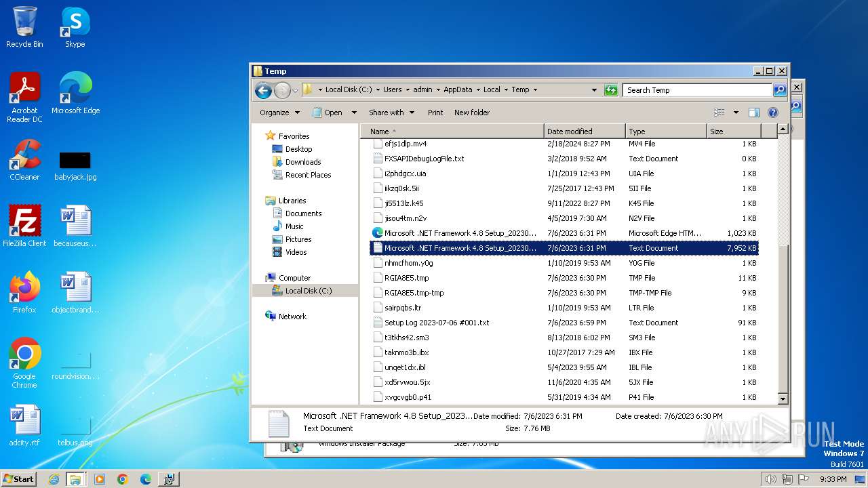Select Videos library in the sidebar
The image size is (868, 488).
coord(296,252)
